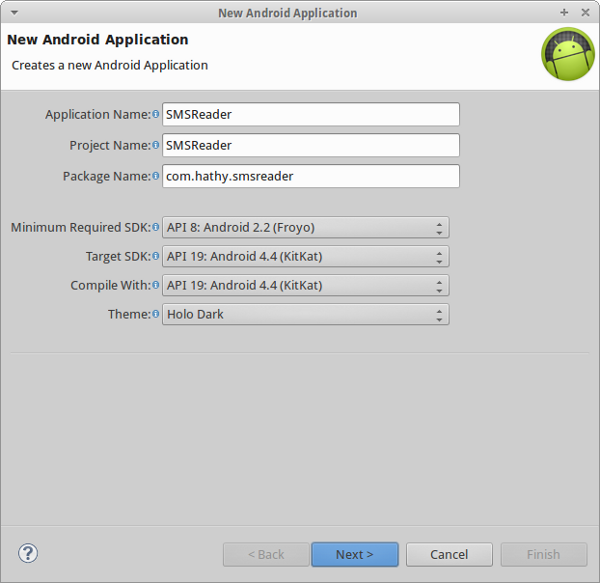Screen dimensions: 600x583
Task: Click the Minimum Required SDK label
Action: (81, 227)
